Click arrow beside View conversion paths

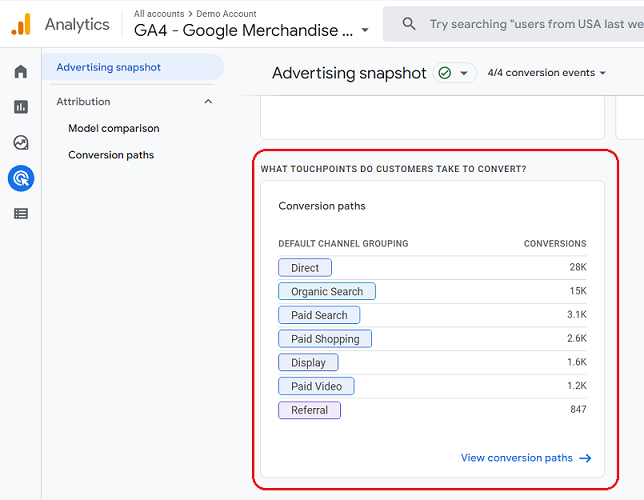click(x=585, y=458)
